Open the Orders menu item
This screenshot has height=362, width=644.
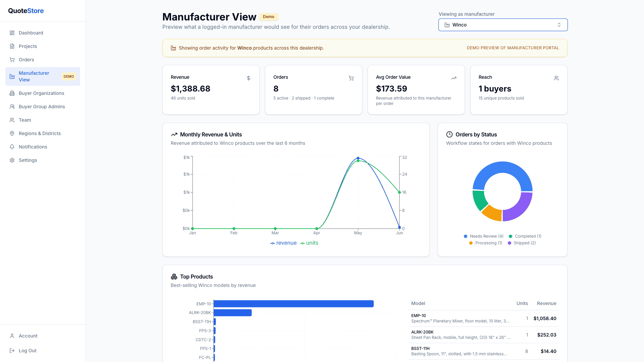43,60
